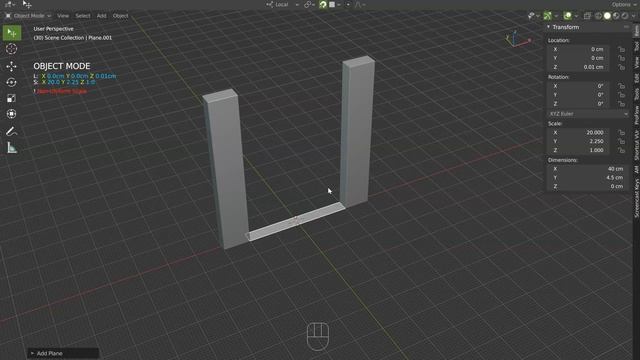Toggle lock for Rotation Y
The image size is (640, 360).
[x=621, y=95]
